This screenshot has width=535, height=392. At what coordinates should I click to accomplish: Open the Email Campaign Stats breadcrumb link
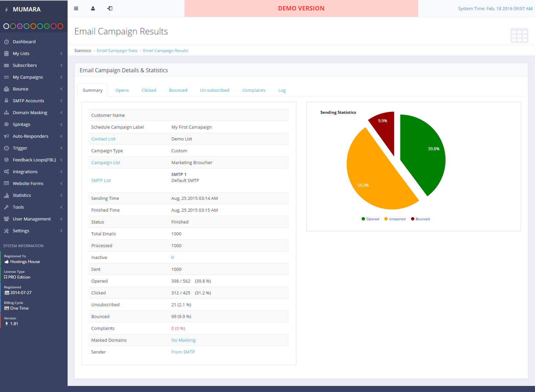coord(117,51)
